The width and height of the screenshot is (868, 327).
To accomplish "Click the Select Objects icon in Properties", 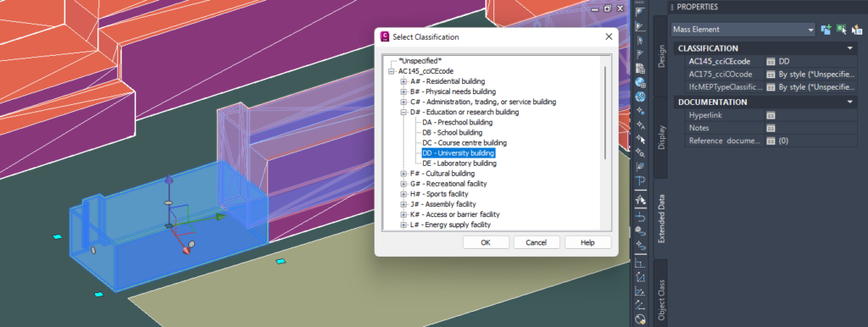I will coord(842,30).
